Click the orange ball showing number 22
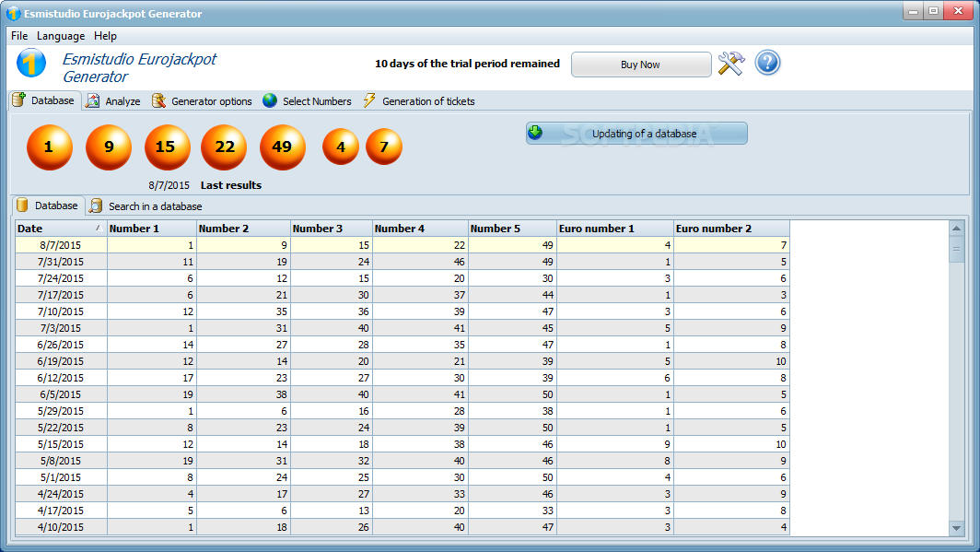The width and height of the screenshot is (980, 552). pos(224,147)
